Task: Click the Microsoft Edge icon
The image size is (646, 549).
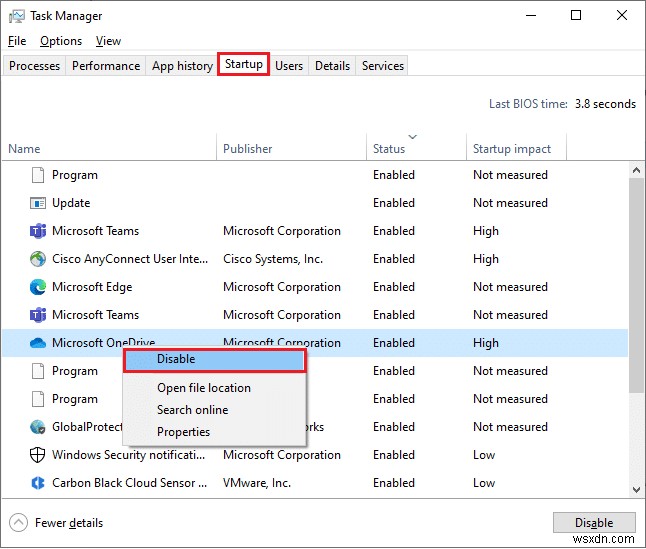Action: pos(37,287)
